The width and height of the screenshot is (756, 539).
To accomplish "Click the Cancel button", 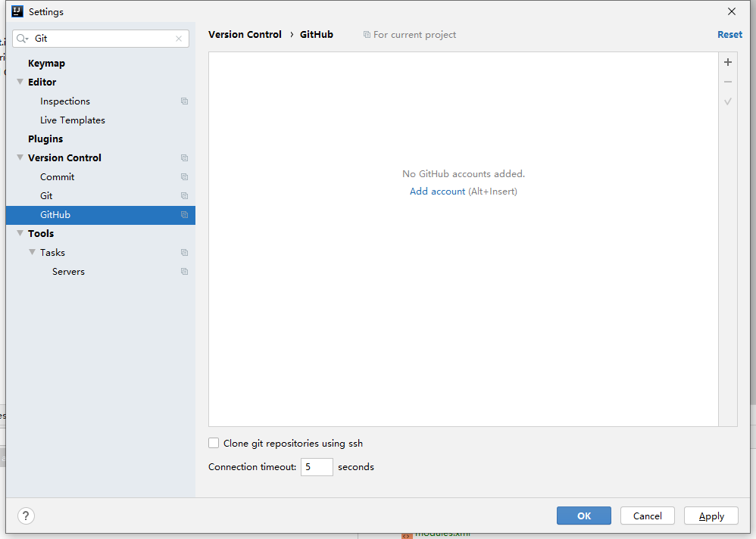I will coord(648,516).
